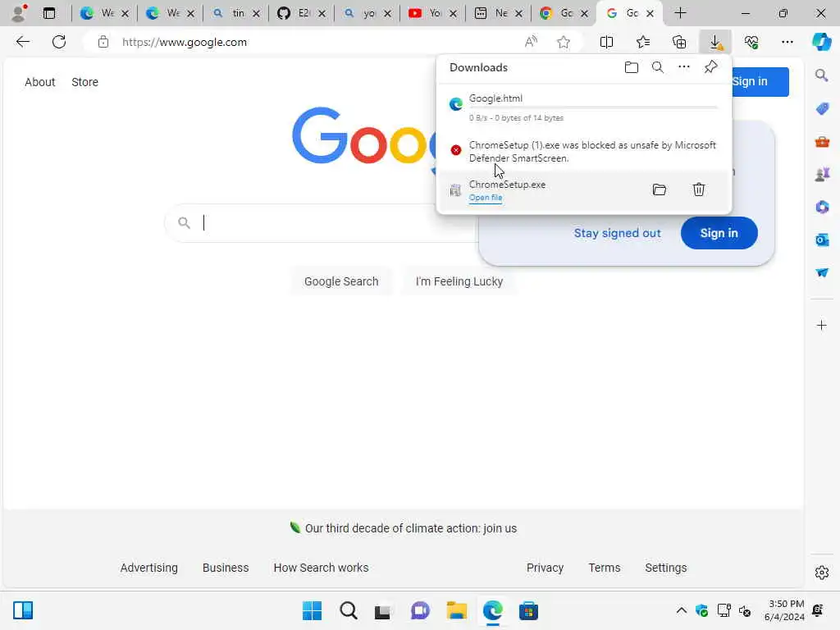Open the profile icon at top left
This screenshot has width=840, height=630.
coord(20,13)
